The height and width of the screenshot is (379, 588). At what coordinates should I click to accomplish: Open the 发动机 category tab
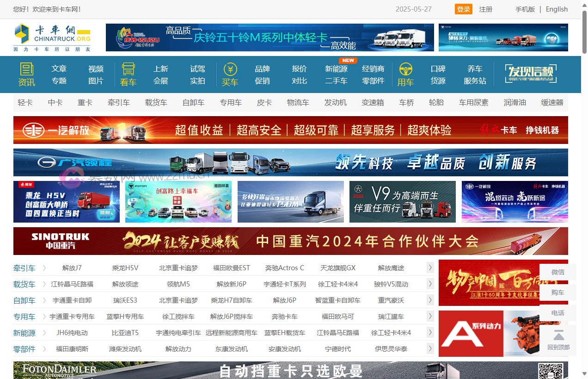[x=336, y=103]
